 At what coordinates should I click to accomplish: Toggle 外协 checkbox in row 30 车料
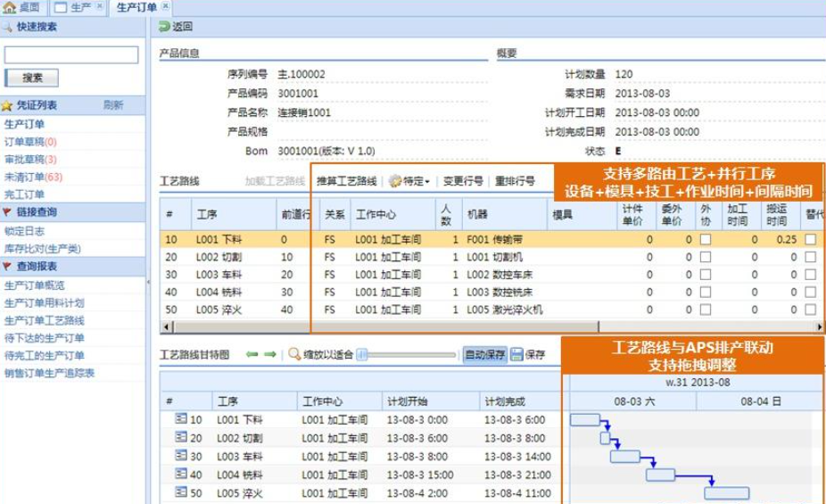point(705,275)
